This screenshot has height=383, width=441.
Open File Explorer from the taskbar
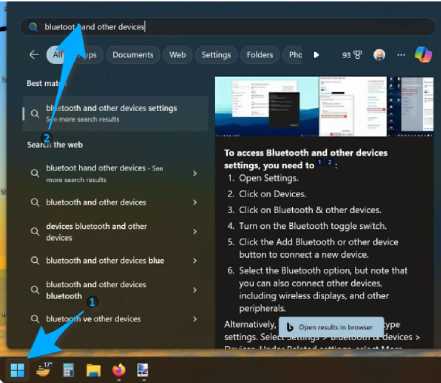click(x=94, y=370)
